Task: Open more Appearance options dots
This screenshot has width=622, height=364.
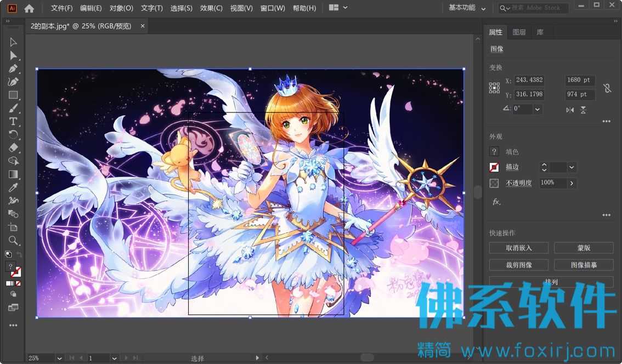Action: 607,215
